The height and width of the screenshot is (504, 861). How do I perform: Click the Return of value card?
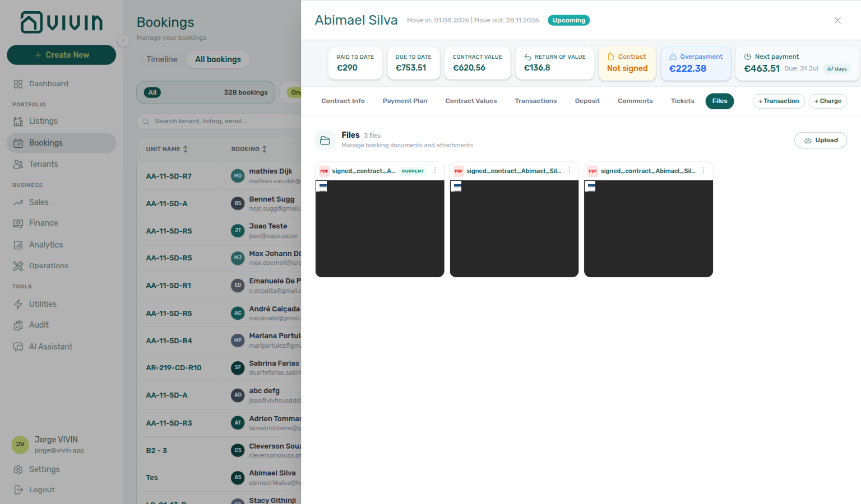pos(555,63)
